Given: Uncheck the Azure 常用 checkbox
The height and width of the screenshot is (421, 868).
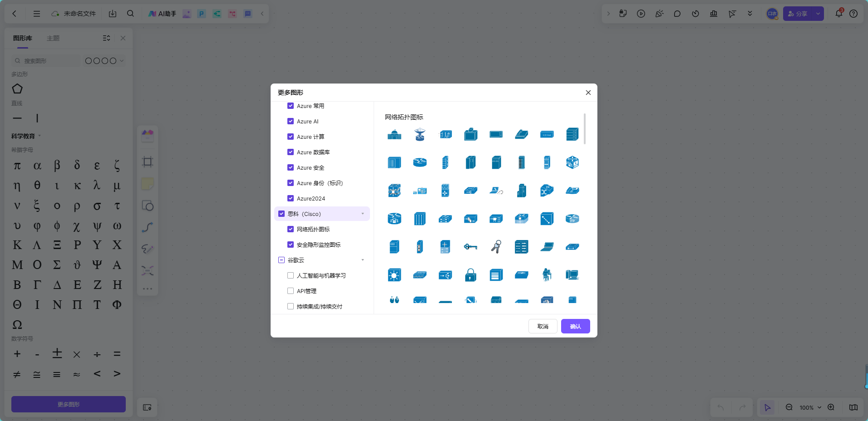Looking at the screenshot, I should 291,106.
